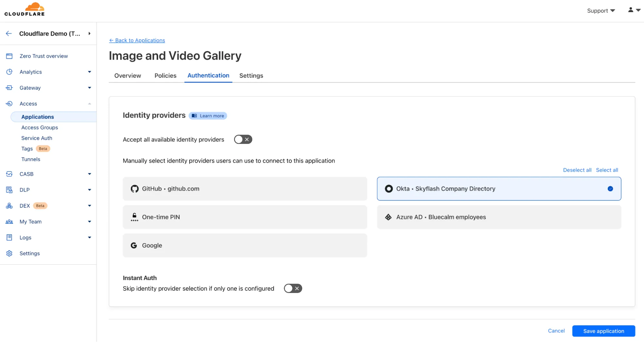Open Settings from the sidebar gear icon

(29, 253)
